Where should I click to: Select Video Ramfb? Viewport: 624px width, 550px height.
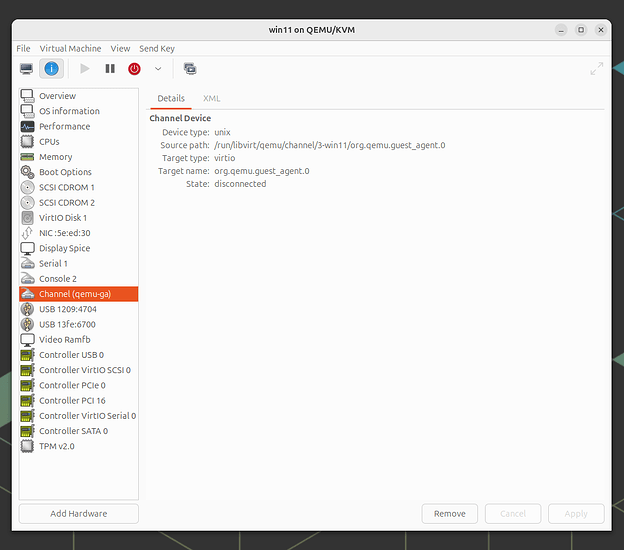tap(79, 339)
